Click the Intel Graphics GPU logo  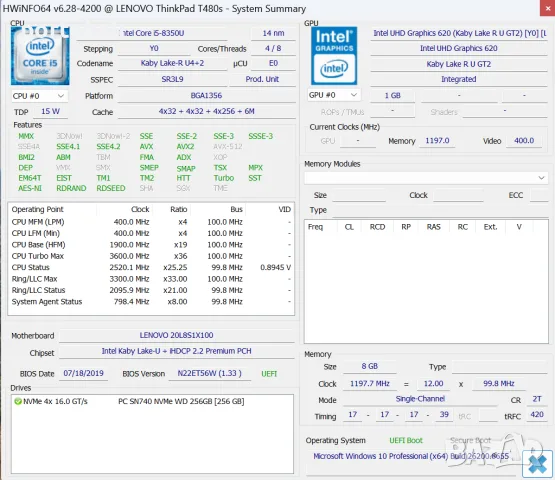[x=334, y=56]
